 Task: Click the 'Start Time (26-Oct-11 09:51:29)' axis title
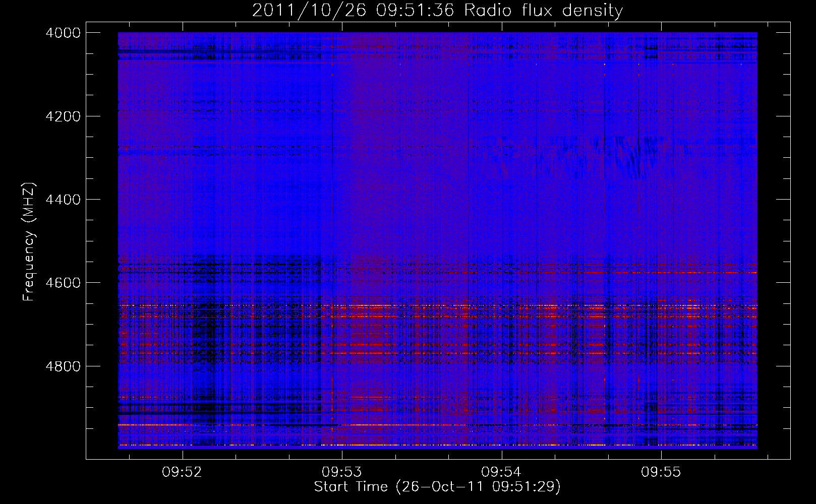click(x=437, y=487)
